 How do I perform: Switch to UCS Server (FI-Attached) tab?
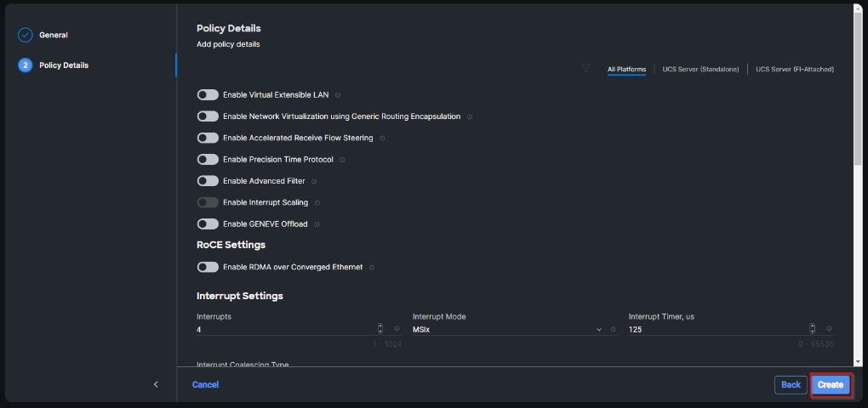coord(794,69)
